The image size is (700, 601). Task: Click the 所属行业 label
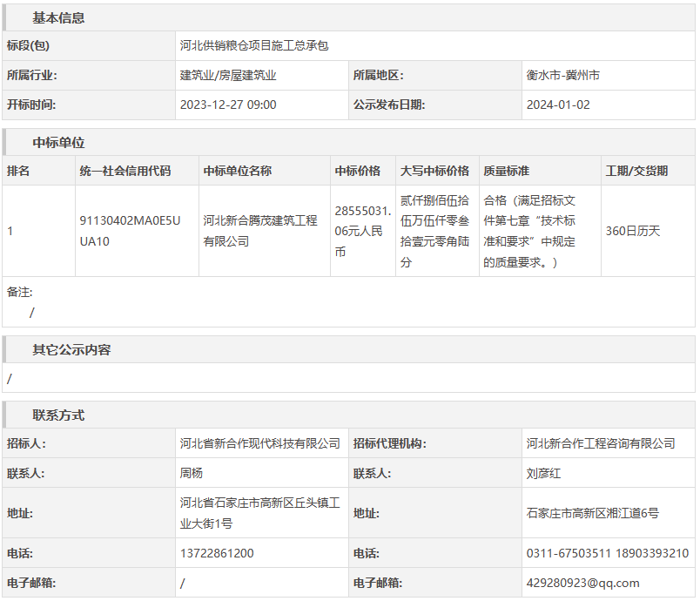(31, 75)
